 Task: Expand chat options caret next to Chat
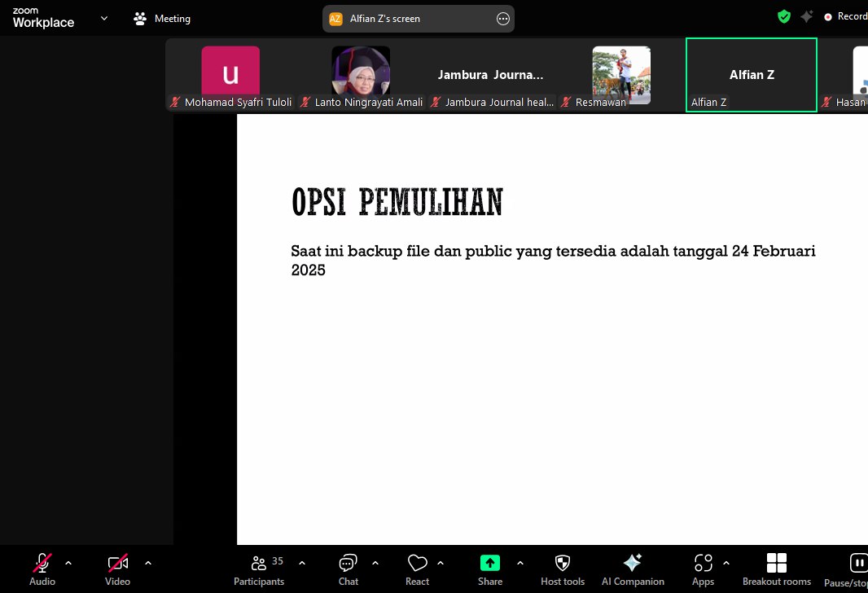click(375, 563)
